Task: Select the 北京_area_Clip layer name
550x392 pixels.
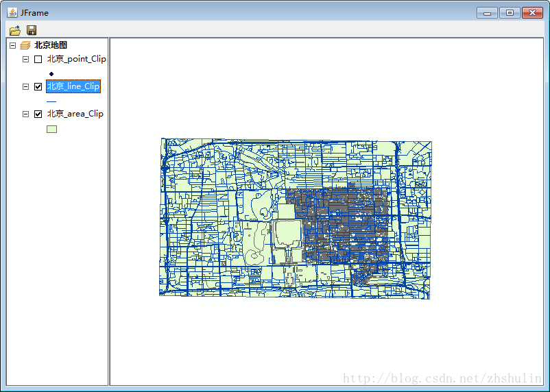Action: point(75,114)
